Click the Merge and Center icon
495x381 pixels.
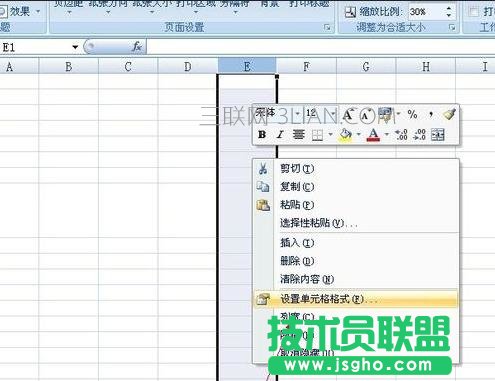coord(438,135)
